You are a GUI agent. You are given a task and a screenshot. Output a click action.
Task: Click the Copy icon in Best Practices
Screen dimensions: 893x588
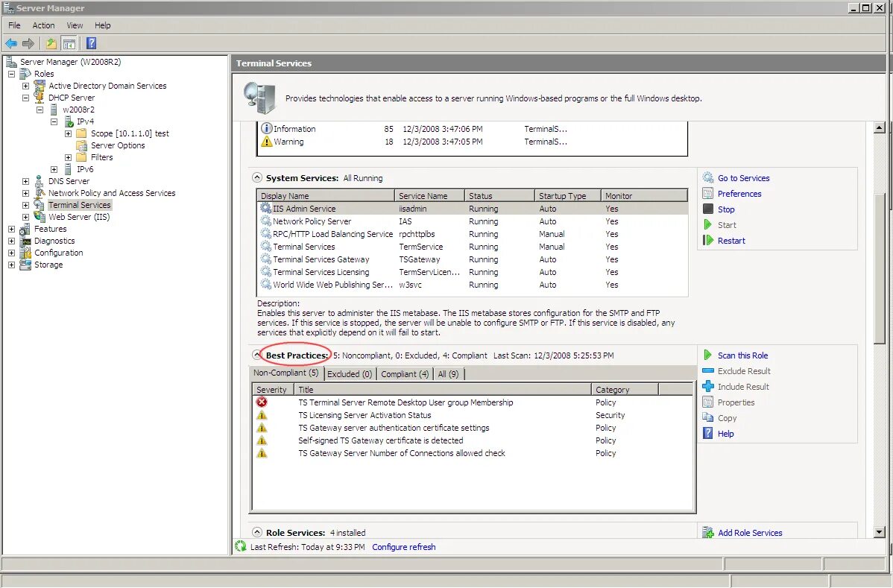click(x=708, y=417)
